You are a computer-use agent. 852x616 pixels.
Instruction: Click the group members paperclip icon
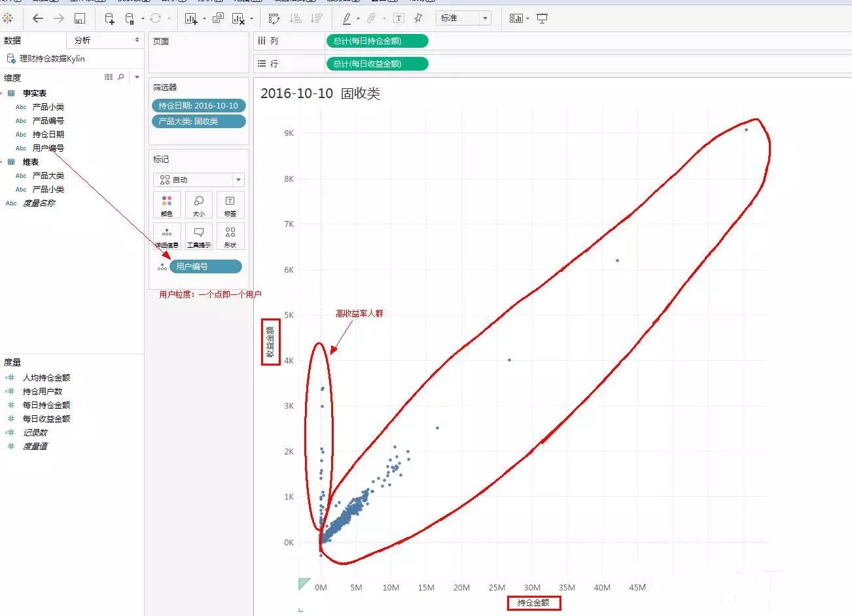coord(371,18)
